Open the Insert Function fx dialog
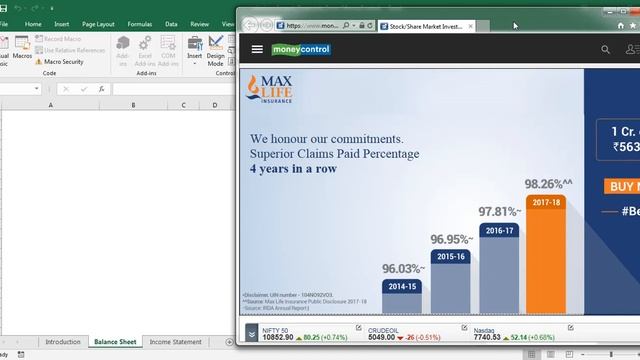The height and width of the screenshot is (360, 640). [101, 89]
